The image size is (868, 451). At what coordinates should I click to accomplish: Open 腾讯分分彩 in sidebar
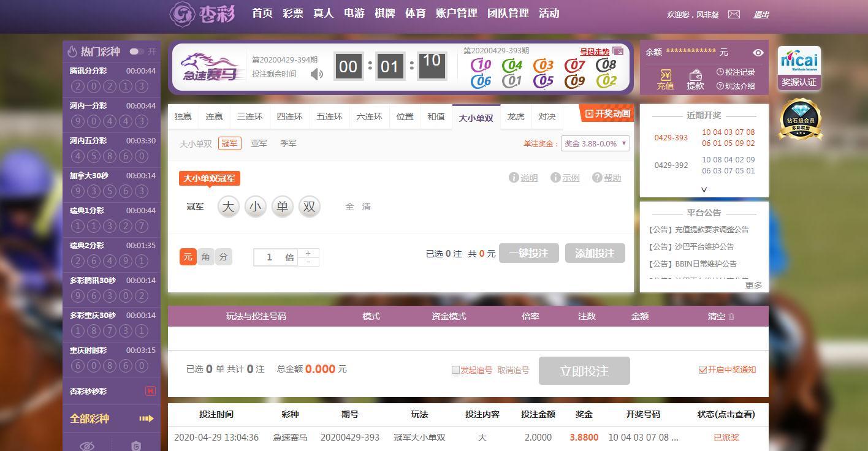(x=112, y=79)
